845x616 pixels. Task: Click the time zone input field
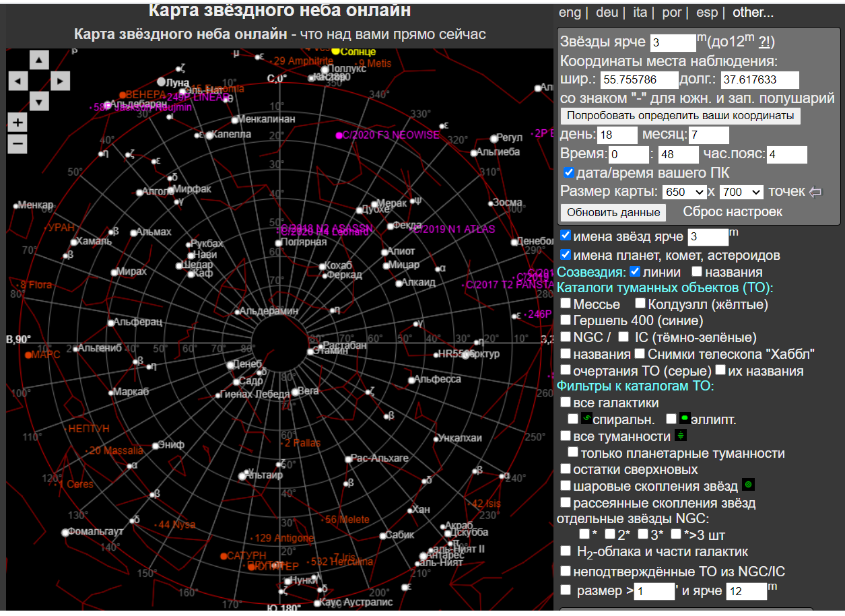pos(786,155)
